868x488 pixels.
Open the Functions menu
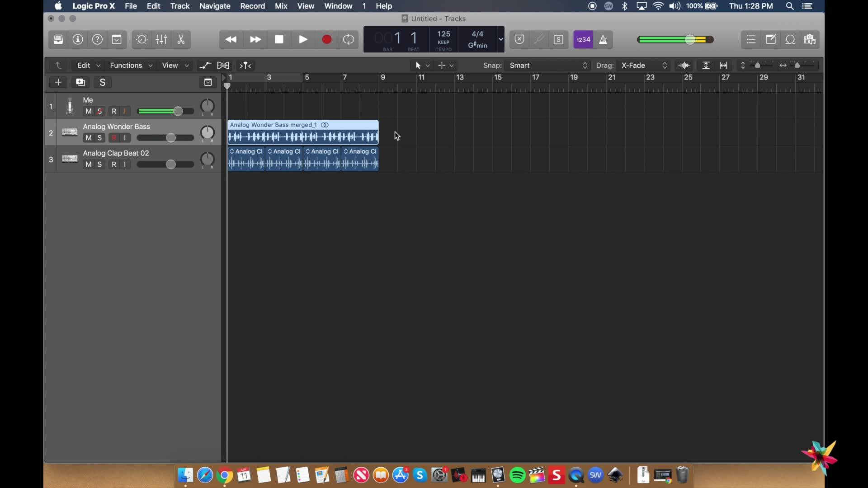click(x=131, y=66)
